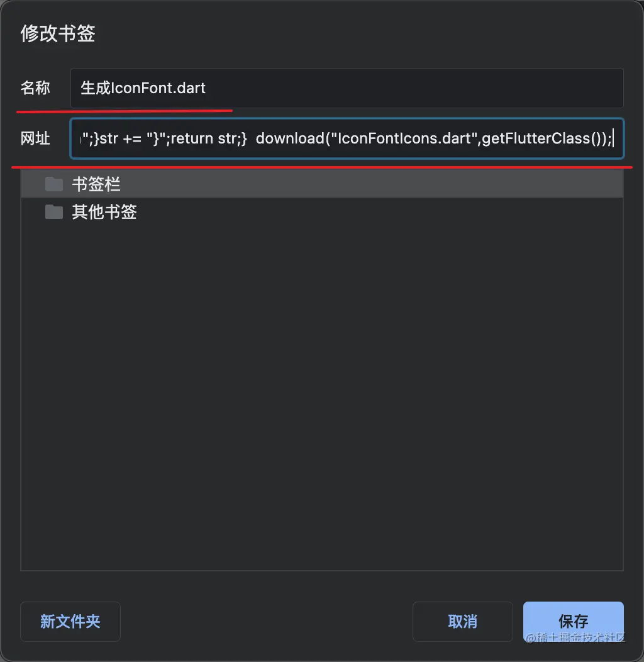644x662 pixels.
Task: Click the folder icon beside 其他书签
Action: click(x=54, y=212)
